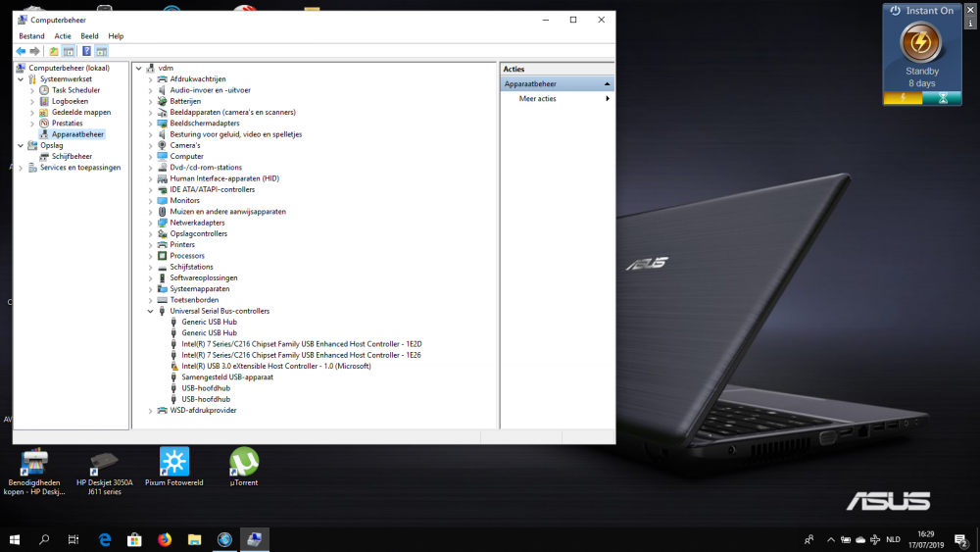The image size is (980, 552).
Task: Click the Instant On Standby lightning button
Action: click(920, 42)
